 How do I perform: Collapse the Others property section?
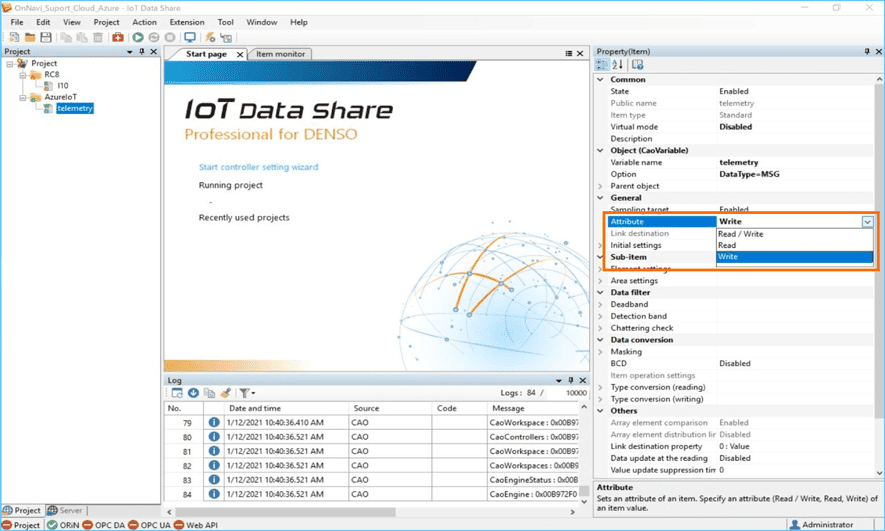(x=601, y=411)
